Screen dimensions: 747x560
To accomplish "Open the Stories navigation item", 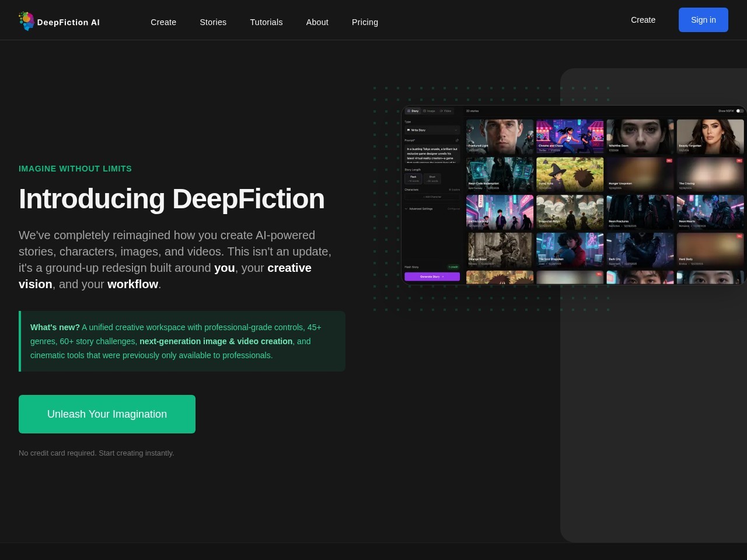I will (x=213, y=22).
